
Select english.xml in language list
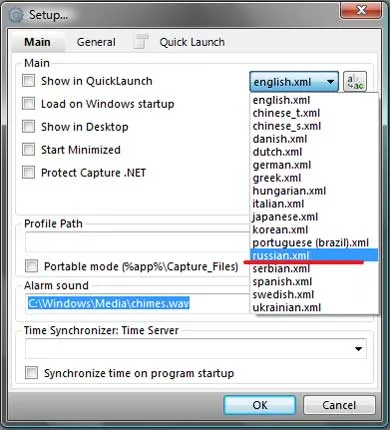(x=314, y=100)
